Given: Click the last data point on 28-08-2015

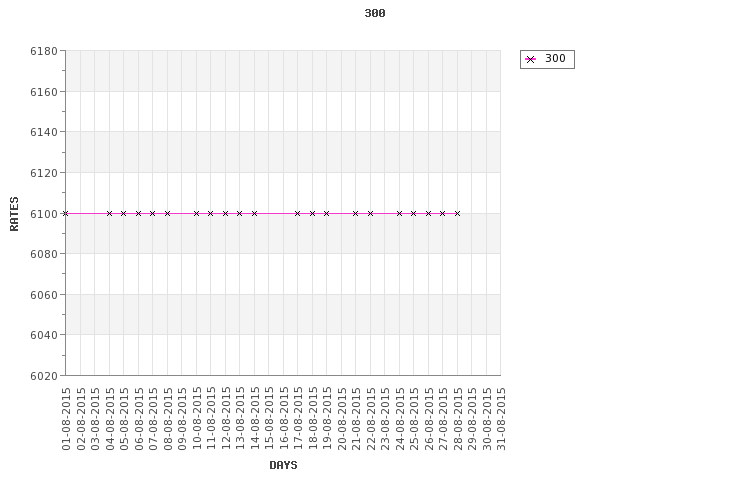Looking at the screenshot, I should 457,213.
